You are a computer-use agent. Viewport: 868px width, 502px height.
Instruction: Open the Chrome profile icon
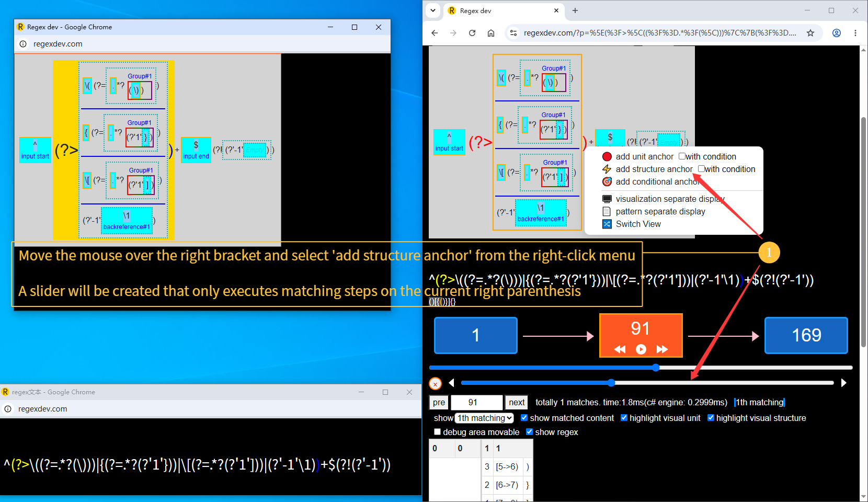pyautogui.click(x=837, y=33)
